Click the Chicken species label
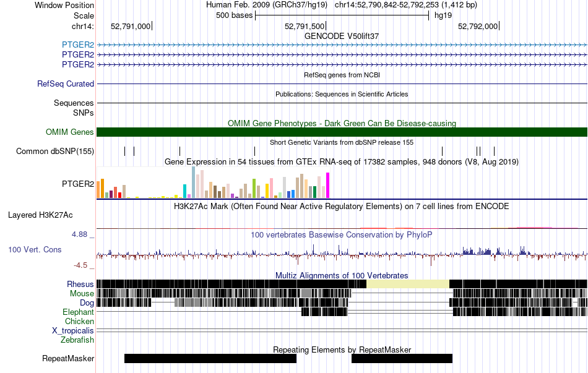The height and width of the screenshot is (373, 588). coord(79,321)
